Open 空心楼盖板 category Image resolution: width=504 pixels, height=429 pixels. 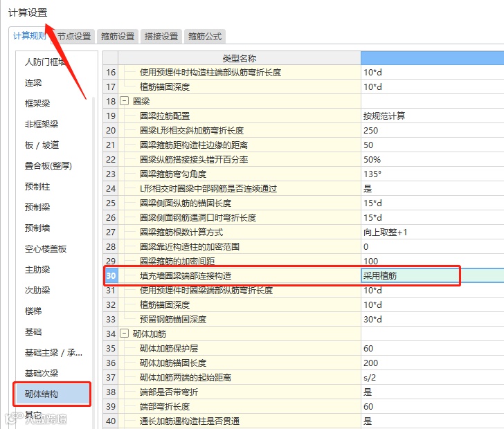click(46, 248)
